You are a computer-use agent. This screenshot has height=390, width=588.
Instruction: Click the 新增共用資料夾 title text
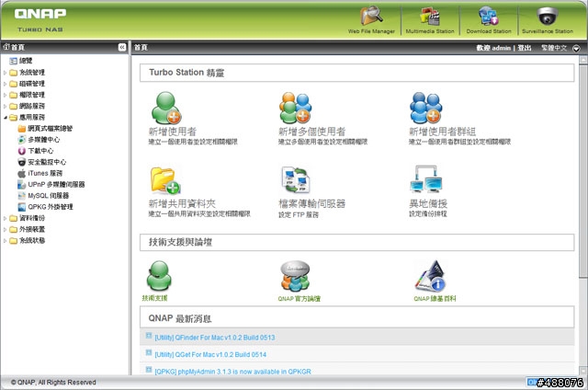[182, 203]
